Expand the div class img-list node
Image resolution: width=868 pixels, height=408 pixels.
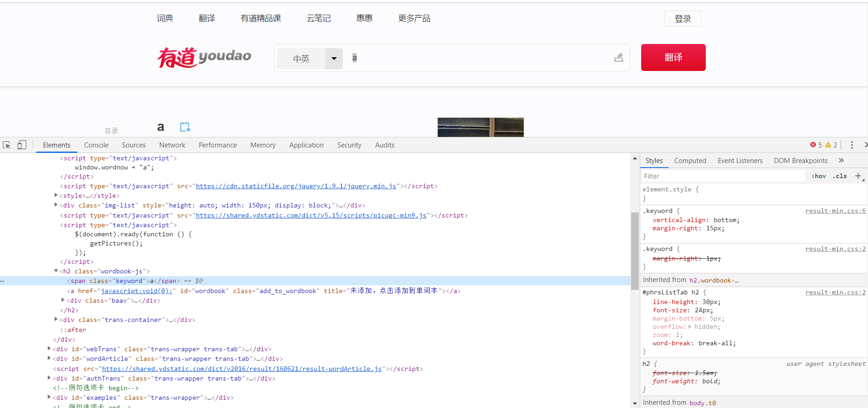point(56,205)
